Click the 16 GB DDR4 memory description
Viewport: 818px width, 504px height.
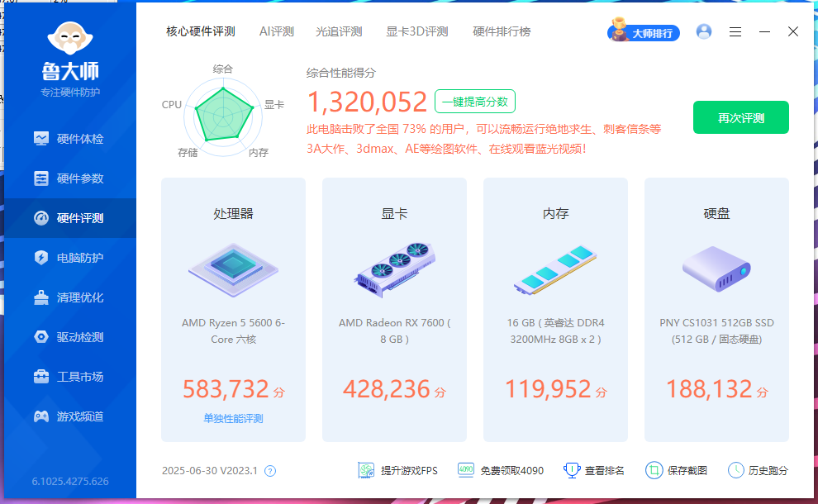pos(555,330)
